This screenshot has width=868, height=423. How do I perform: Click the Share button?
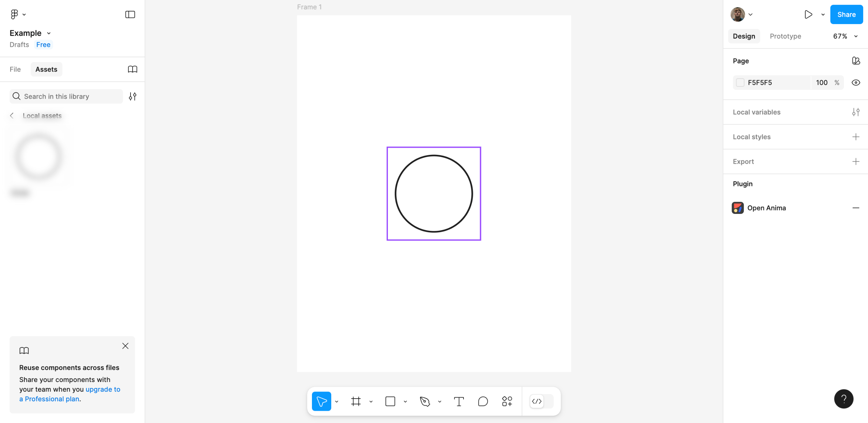point(846,15)
